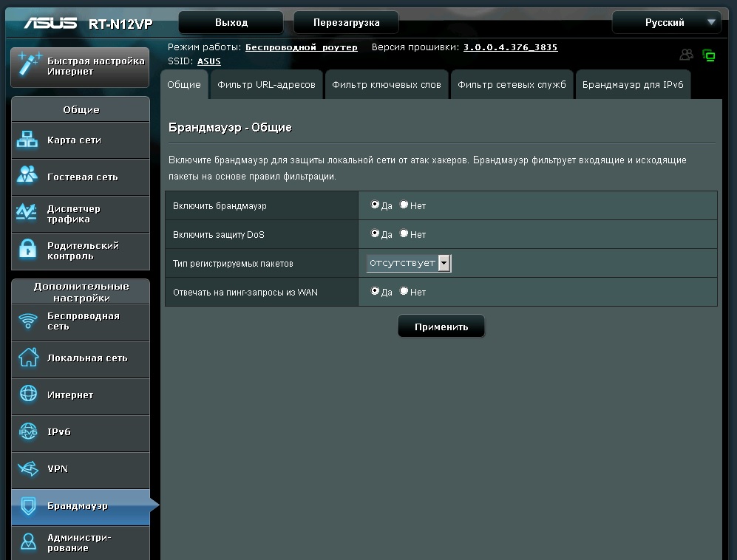Screen dimensions: 737x560
Task: Switch to the Общие firewall tab
Action: click(184, 84)
